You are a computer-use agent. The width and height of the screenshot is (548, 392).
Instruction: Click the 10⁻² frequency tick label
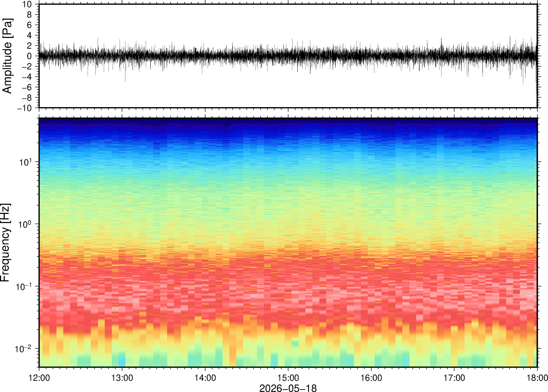tap(23, 349)
